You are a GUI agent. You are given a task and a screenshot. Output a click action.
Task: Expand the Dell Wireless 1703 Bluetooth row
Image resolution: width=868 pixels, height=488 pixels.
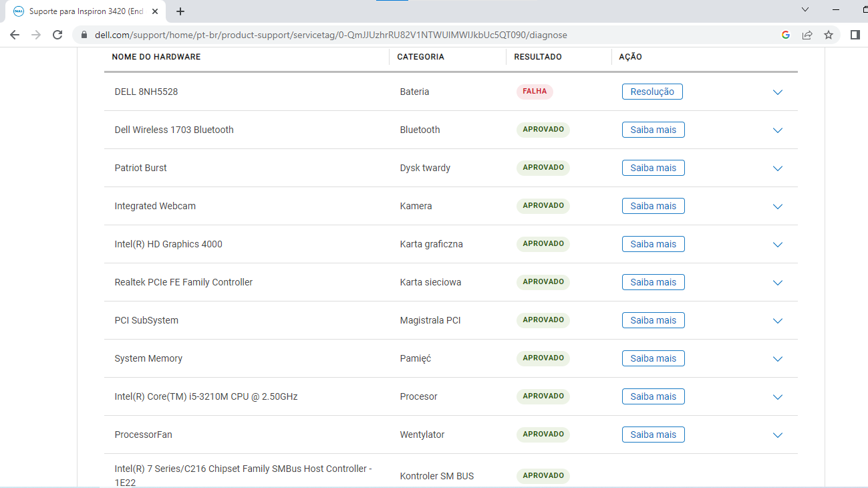[x=778, y=130]
